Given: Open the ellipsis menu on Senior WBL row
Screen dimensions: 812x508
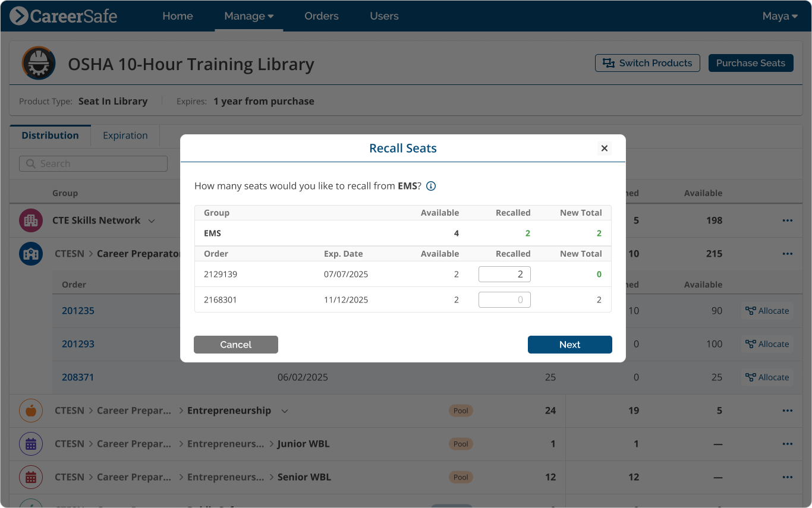Looking at the screenshot, I should pyautogui.click(x=788, y=477).
